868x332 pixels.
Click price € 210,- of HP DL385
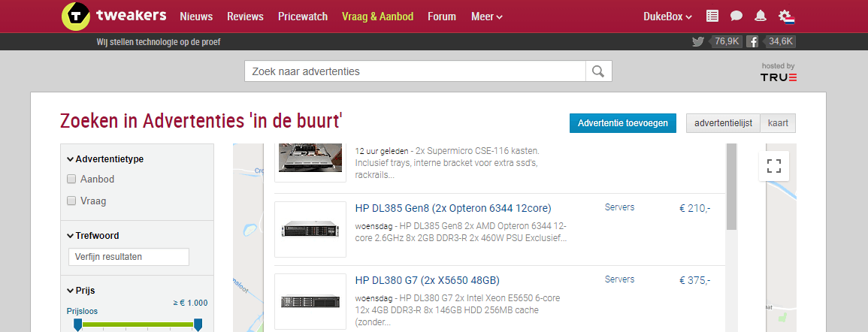click(694, 209)
